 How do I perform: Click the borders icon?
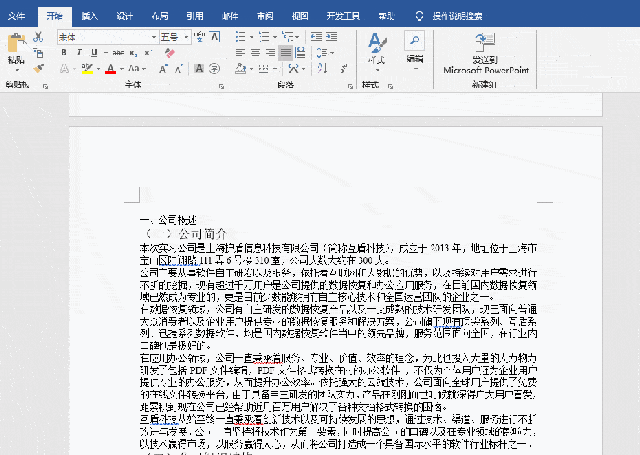(264, 69)
